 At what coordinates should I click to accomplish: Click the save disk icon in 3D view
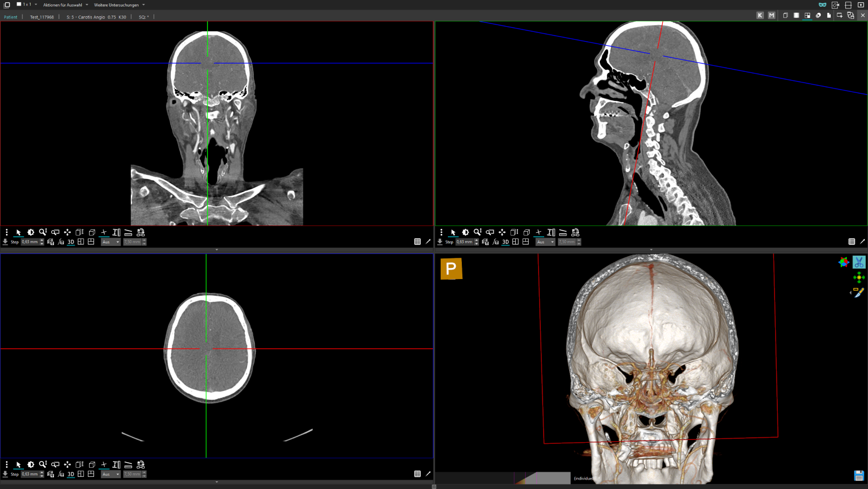(859, 476)
